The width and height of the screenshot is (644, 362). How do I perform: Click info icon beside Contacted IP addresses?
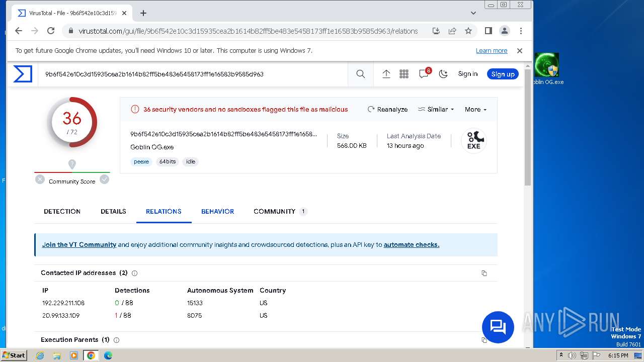click(134, 273)
